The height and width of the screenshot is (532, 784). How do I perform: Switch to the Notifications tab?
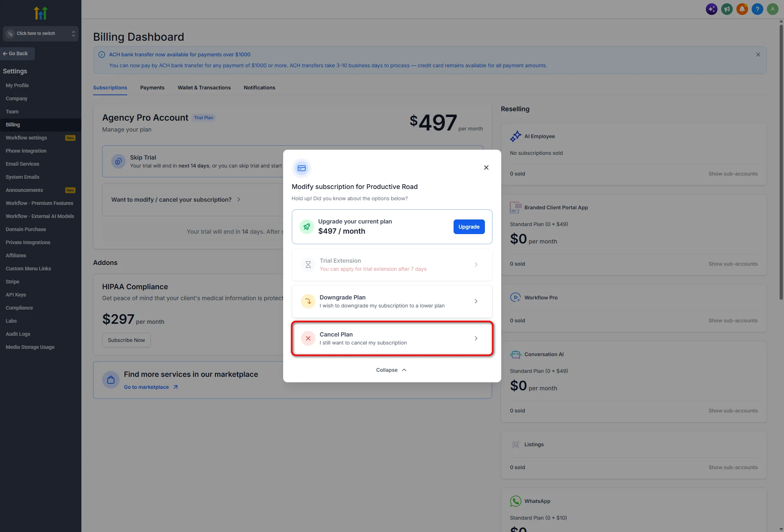[x=259, y=88]
